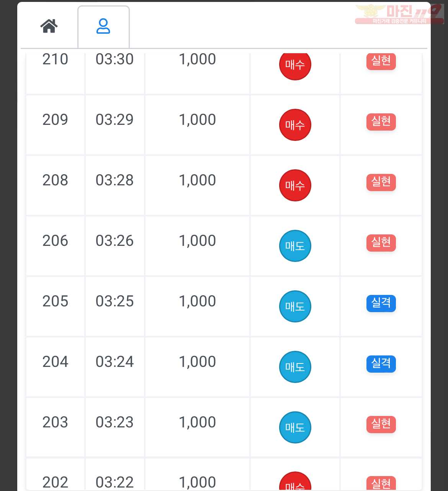
Task: Click the blue 매도 circle for round 206
Action: pos(295,246)
